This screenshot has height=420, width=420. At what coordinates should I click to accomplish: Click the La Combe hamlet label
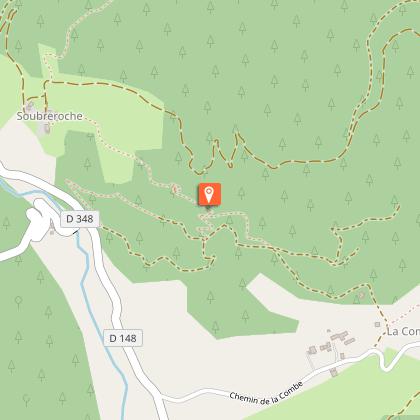tap(403, 332)
